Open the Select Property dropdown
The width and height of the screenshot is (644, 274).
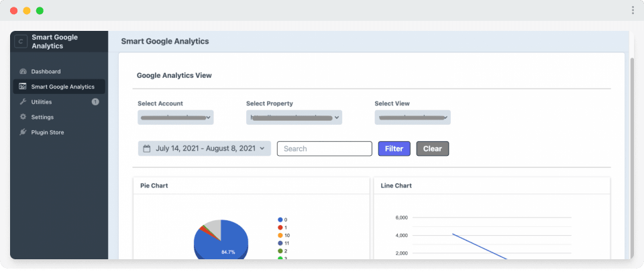tap(294, 118)
